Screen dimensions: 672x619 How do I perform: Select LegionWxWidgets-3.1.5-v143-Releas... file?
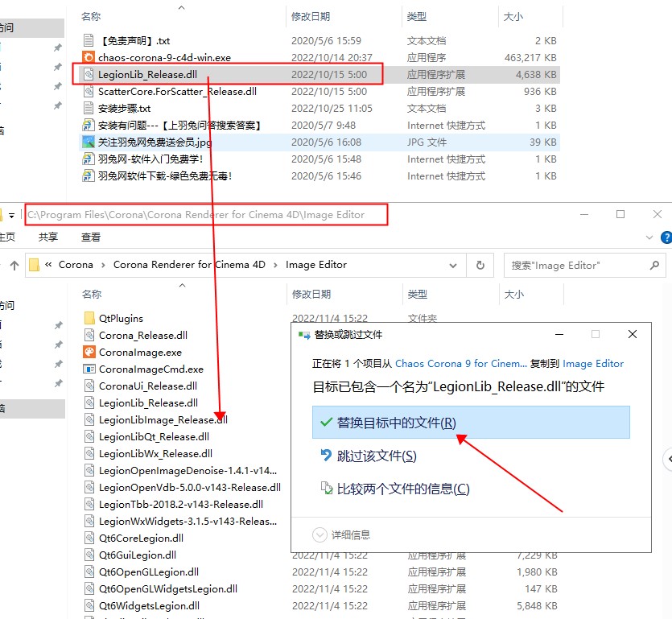188,522
